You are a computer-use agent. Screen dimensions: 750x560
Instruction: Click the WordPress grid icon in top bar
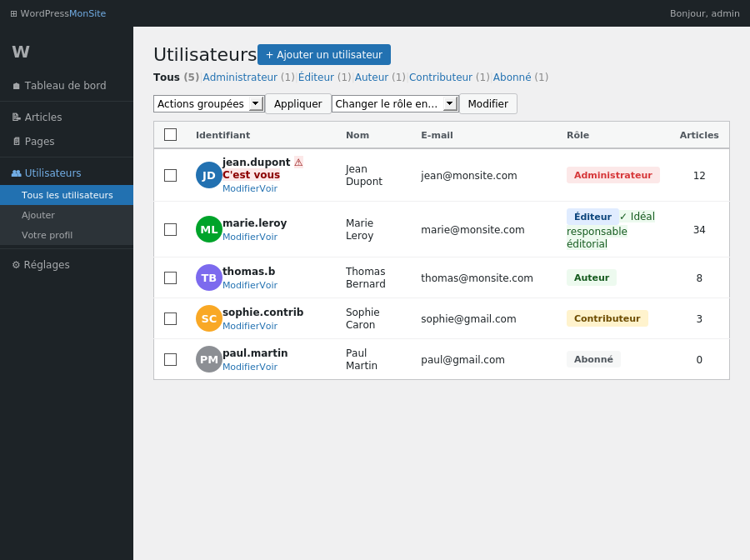coord(14,13)
